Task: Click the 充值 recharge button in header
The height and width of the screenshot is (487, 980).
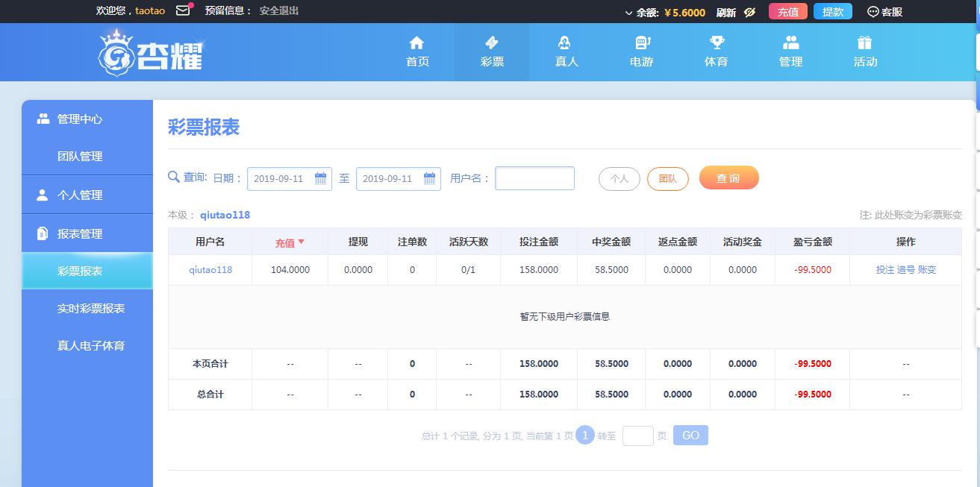Action: [787, 12]
